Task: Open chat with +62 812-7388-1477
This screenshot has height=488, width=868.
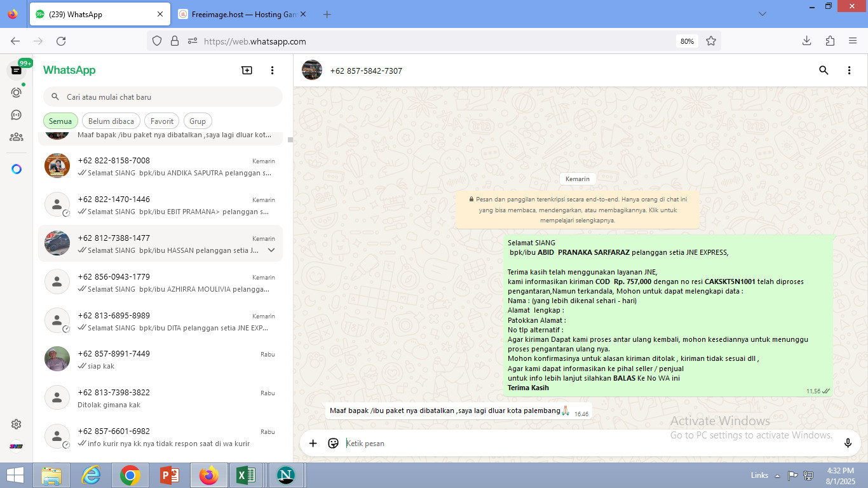Action: [160, 244]
